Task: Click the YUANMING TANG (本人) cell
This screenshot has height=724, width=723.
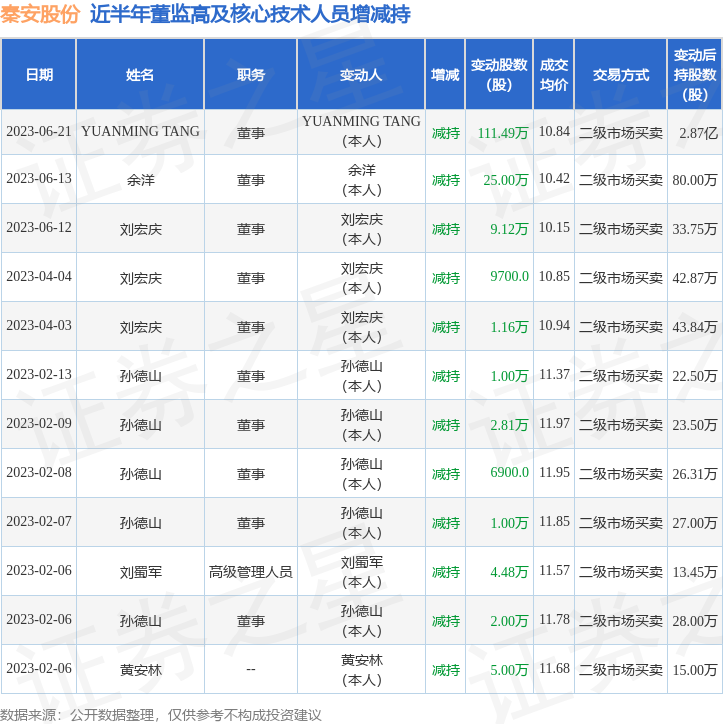Action: (362, 131)
